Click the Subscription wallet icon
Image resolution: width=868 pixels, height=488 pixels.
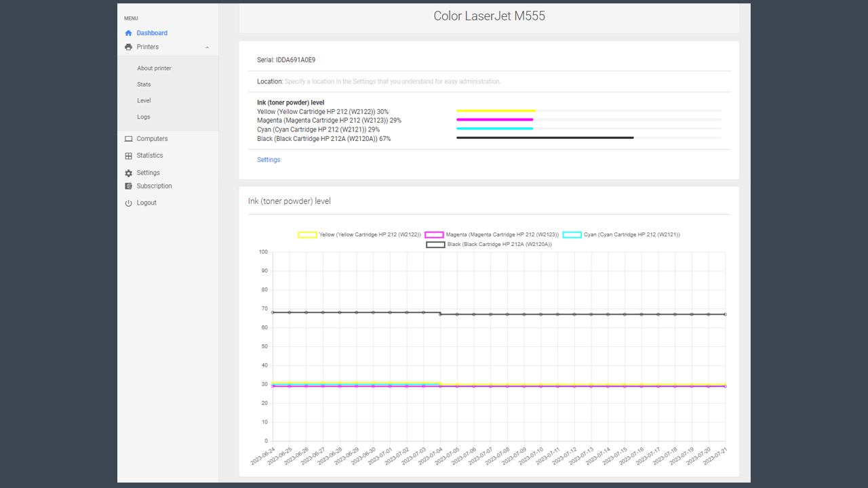(129, 186)
